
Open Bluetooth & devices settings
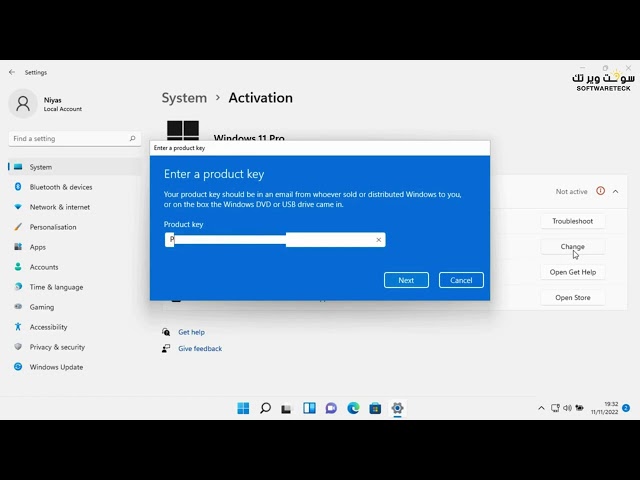[x=75, y=187]
